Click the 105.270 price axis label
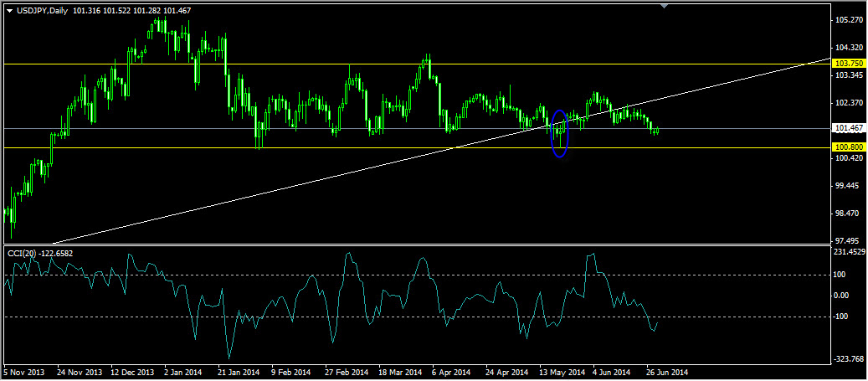868x381 pixels. pyautogui.click(x=850, y=20)
